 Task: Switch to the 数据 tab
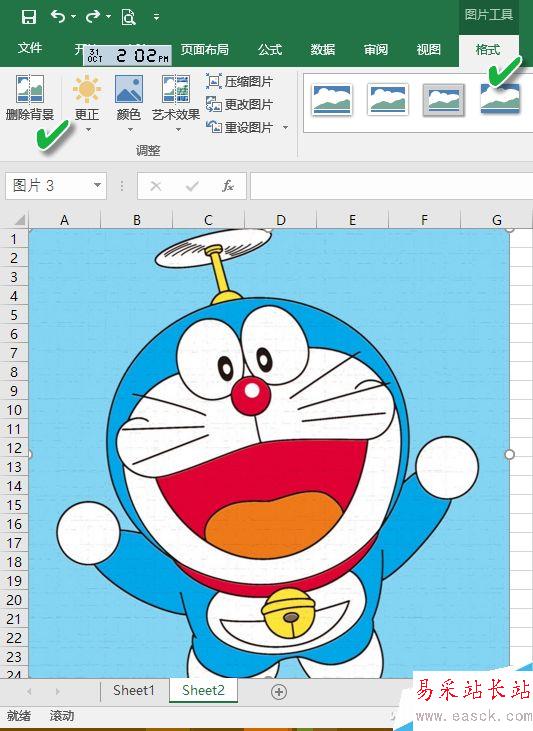(x=323, y=49)
